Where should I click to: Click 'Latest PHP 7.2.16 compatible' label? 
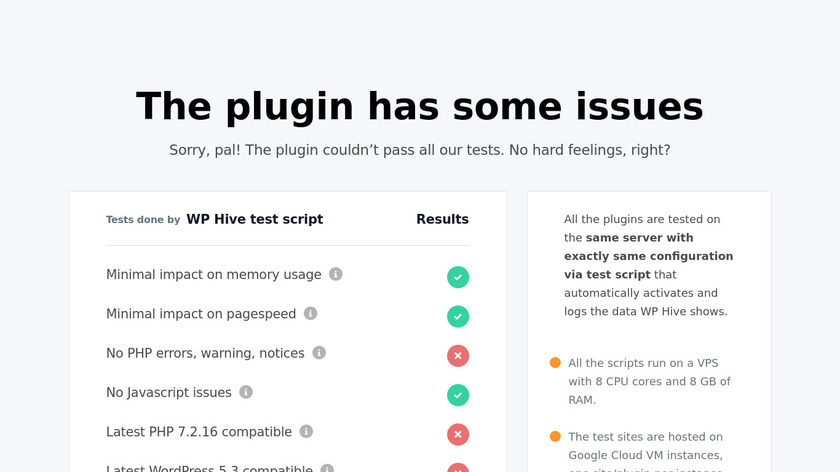tap(199, 431)
